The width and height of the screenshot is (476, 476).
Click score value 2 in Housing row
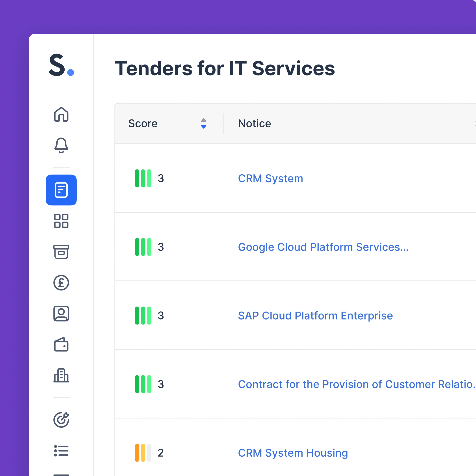pyautogui.click(x=161, y=453)
